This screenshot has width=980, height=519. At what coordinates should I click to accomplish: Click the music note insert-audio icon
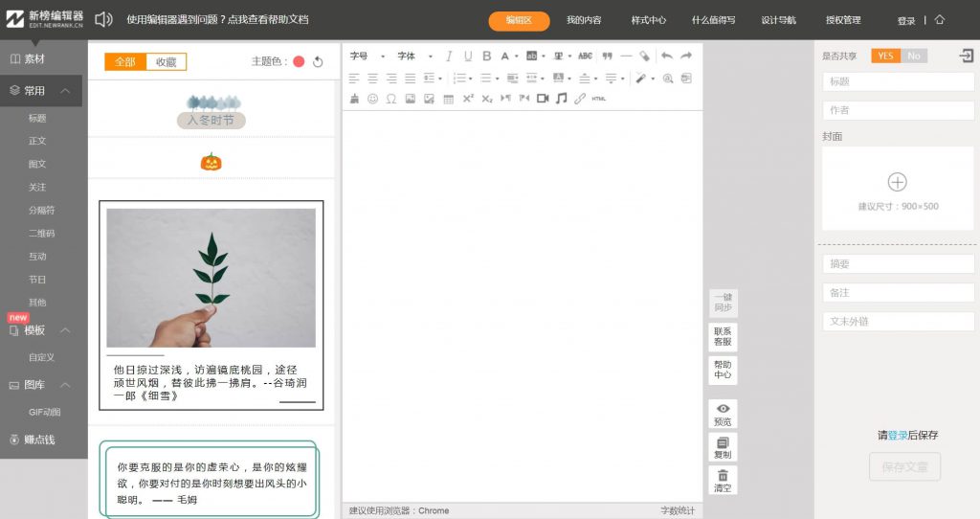pos(562,99)
